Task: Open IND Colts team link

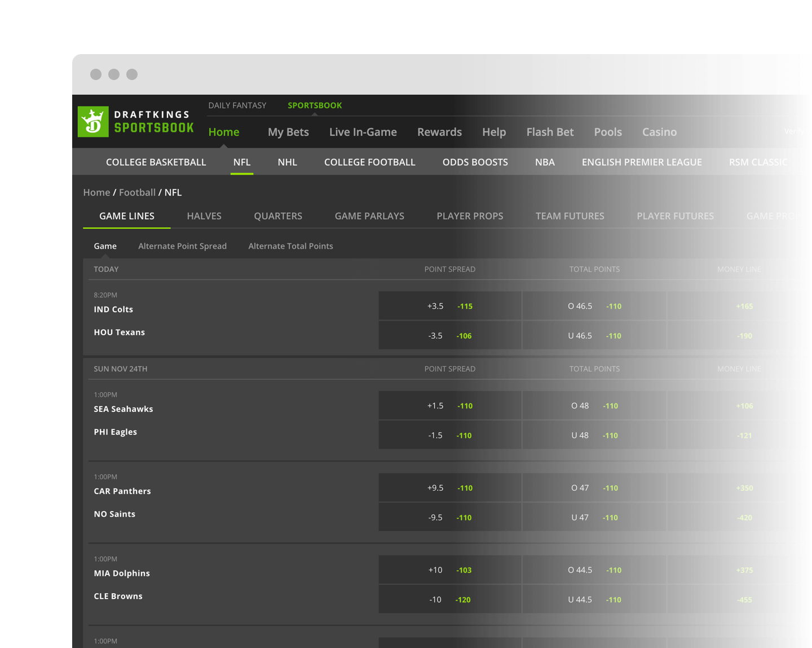Action: click(113, 309)
